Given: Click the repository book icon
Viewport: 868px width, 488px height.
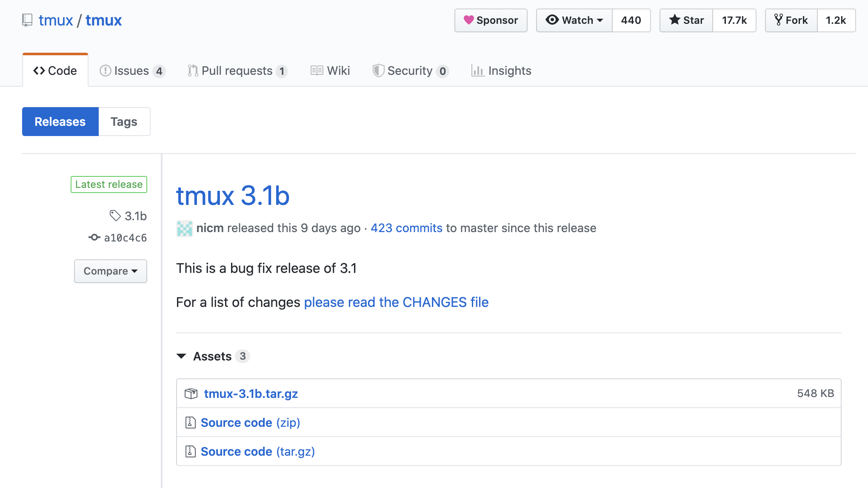Looking at the screenshot, I should pyautogui.click(x=27, y=20).
